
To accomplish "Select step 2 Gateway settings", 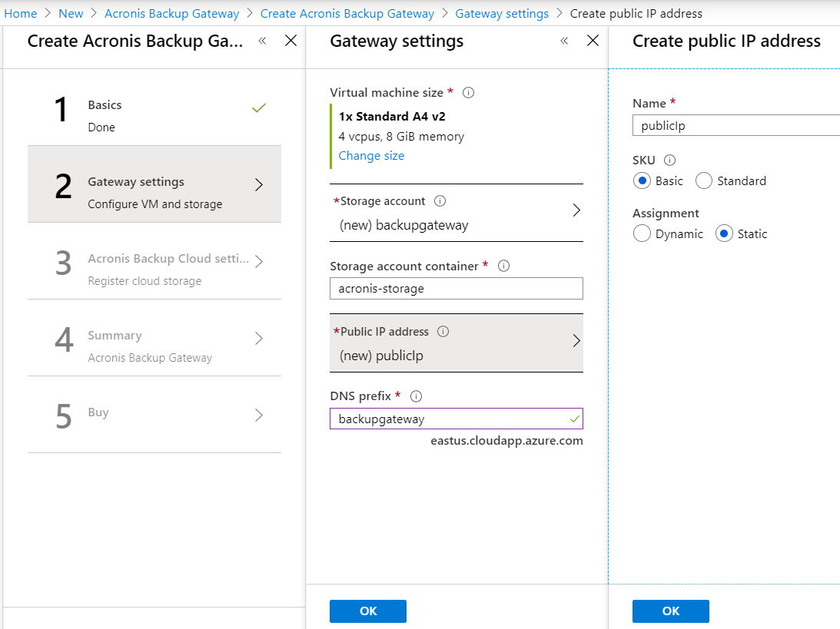I will [154, 184].
